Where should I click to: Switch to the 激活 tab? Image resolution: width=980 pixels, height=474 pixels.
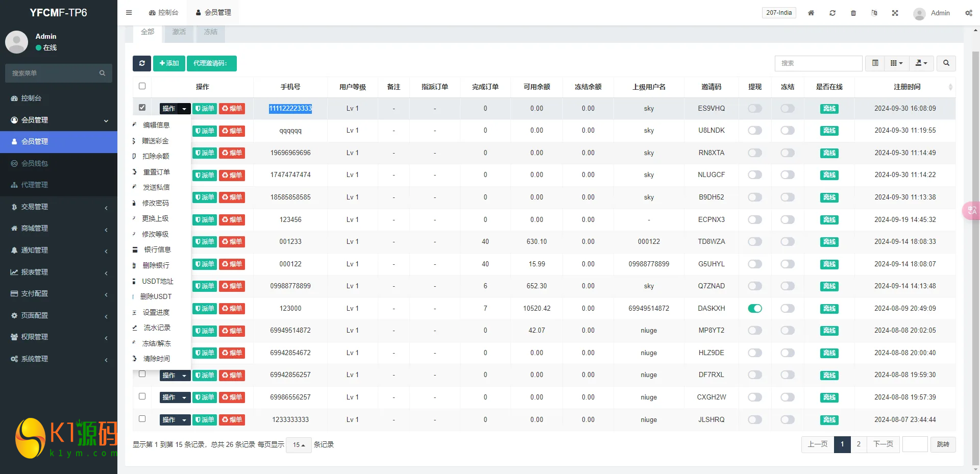pyautogui.click(x=179, y=32)
